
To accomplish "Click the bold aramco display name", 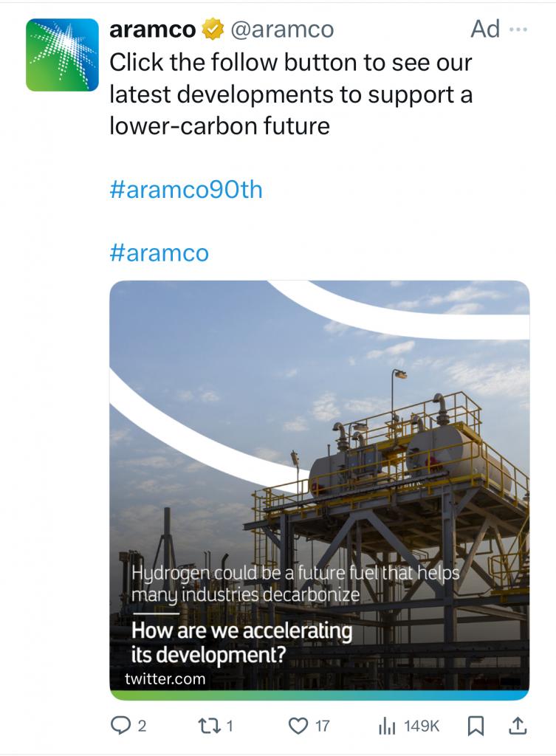I will point(152,30).
